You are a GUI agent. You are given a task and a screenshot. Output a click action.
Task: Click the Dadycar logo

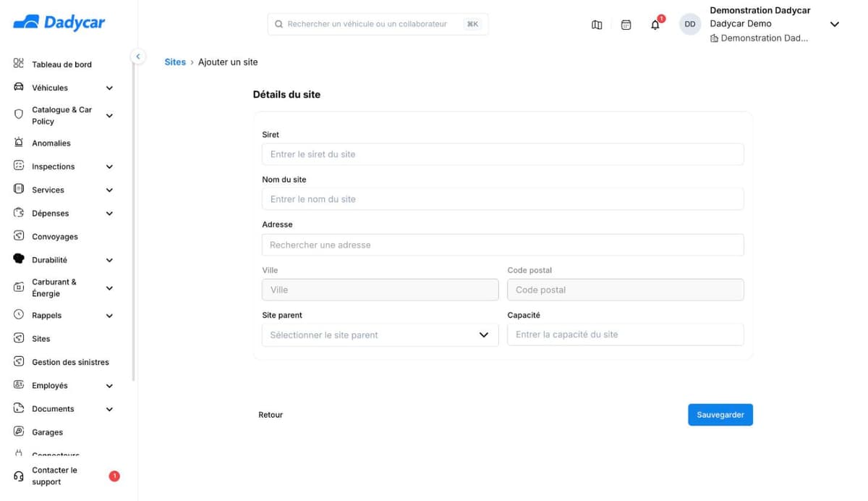59,22
